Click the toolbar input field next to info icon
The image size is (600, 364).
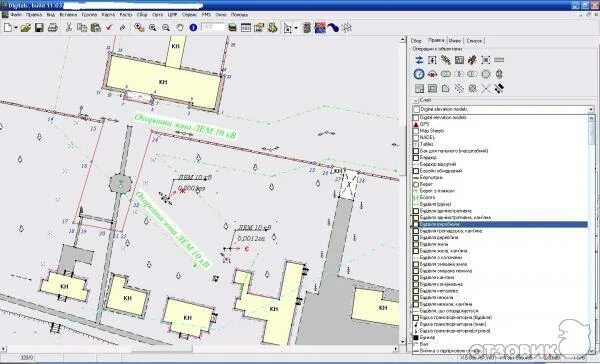(213, 28)
